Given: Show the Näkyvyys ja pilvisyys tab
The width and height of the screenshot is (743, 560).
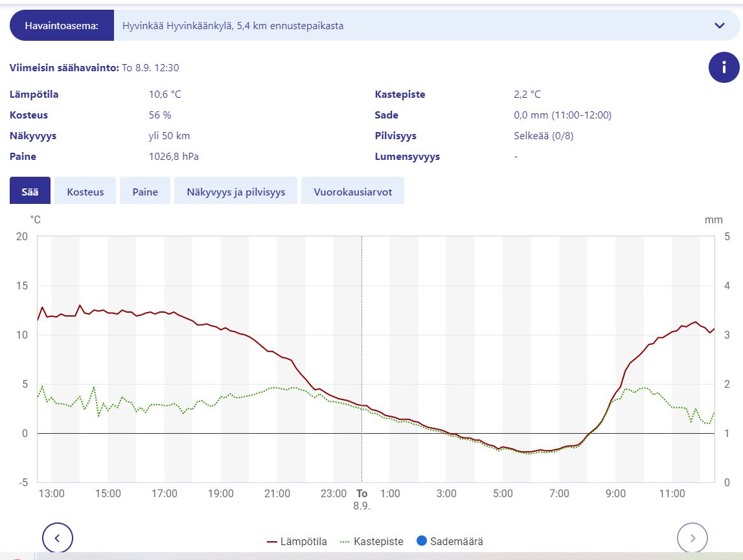Looking at the screenshot, I should click(x=236, y=192).
